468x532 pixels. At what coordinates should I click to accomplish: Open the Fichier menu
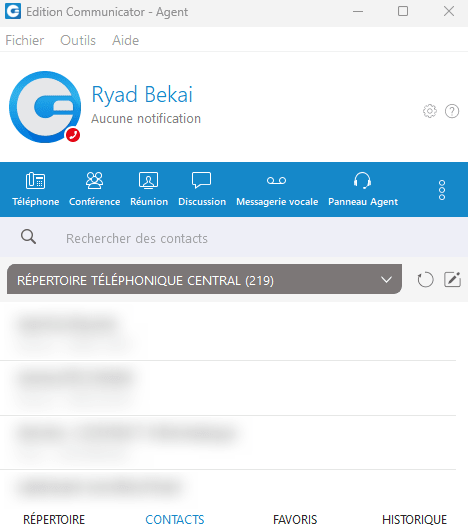(x=24, y=40)
